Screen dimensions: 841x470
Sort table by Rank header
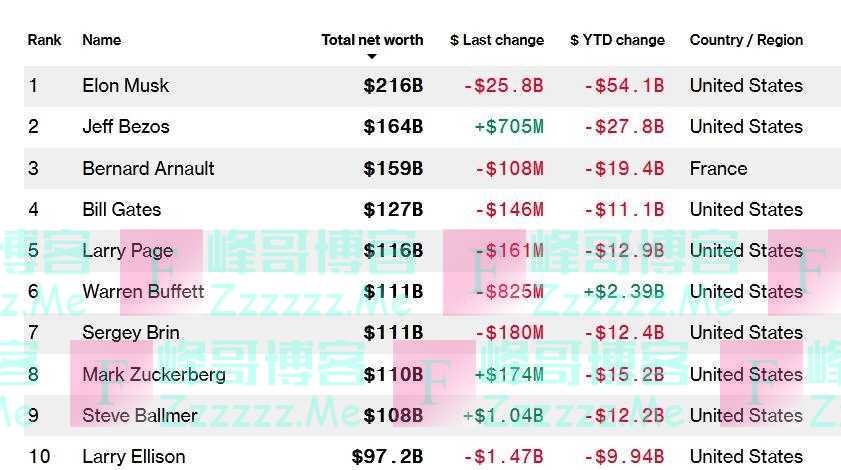pyautogui.click(x=44, y=40)
